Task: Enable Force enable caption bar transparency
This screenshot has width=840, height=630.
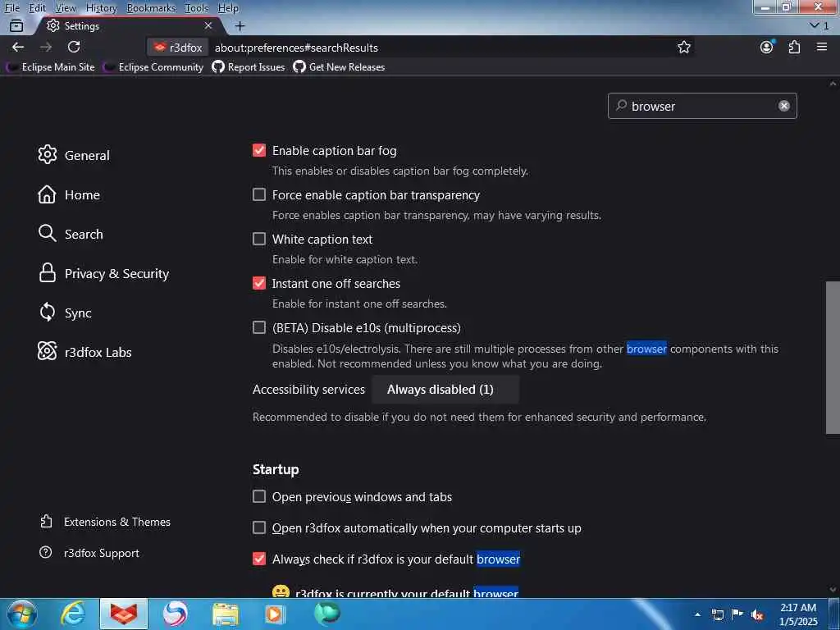Action: (259, 194)
